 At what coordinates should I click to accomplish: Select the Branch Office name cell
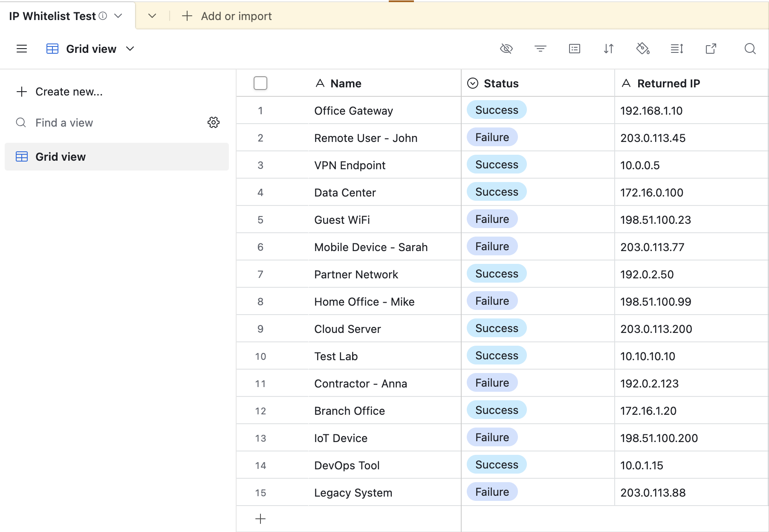click(x=384, y=411)
